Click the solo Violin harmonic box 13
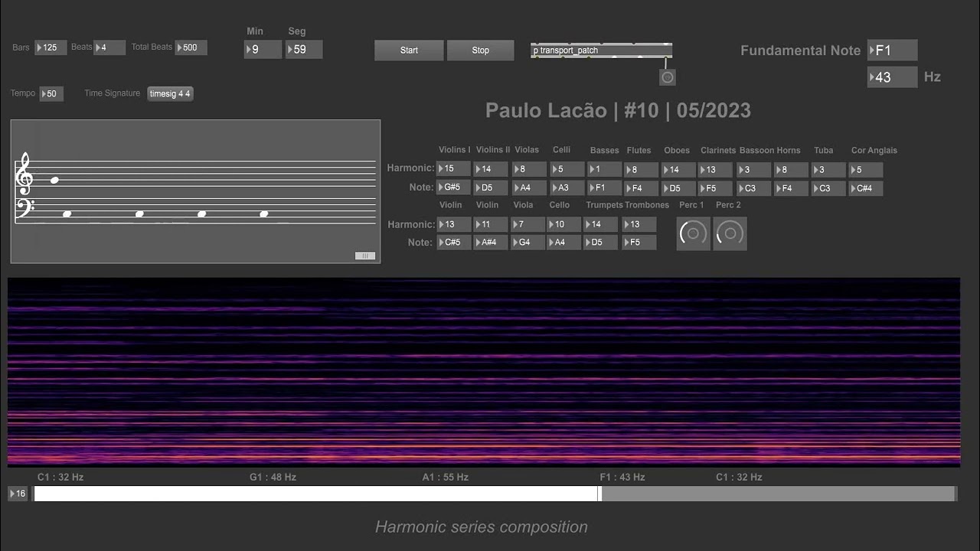The image size is (980, 551). [x=453, y=224]
